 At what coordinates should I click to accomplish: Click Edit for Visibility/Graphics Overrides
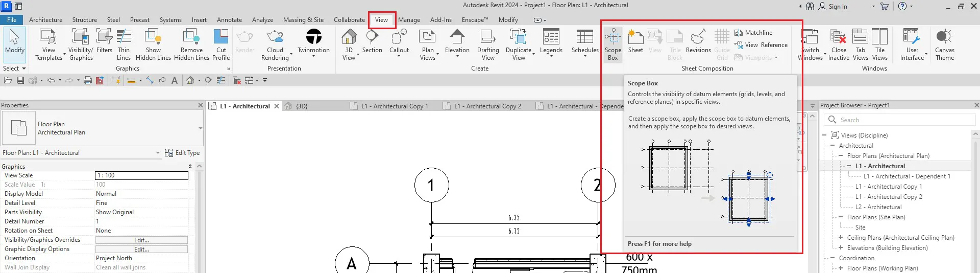coord(141,240)
